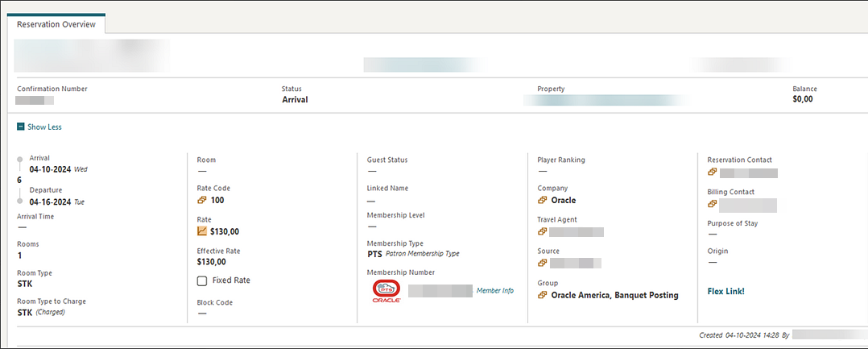Click the PTS Patron Membership Type text
This screenshot has width=868, height=349.
click(x=413, y=254)
